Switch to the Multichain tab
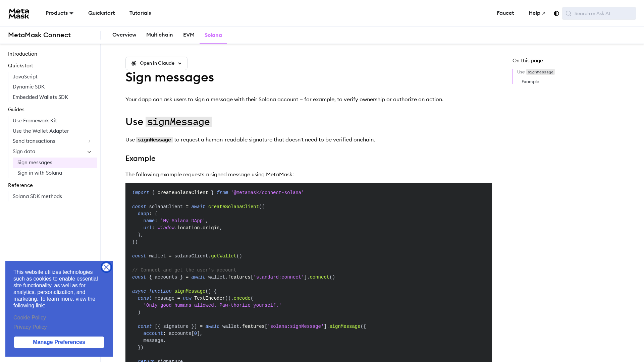Viewport: 644px width, 362px height. (159, 35)
